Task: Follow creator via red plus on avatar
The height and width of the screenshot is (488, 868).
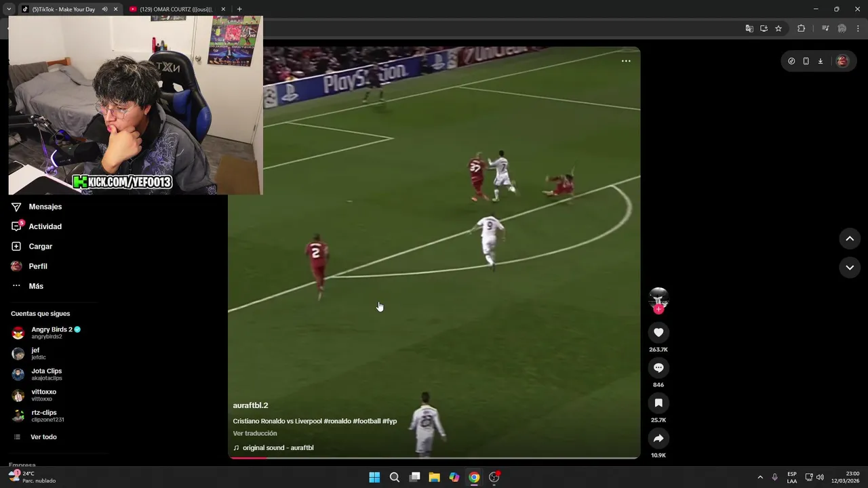Action: point(658,309)
